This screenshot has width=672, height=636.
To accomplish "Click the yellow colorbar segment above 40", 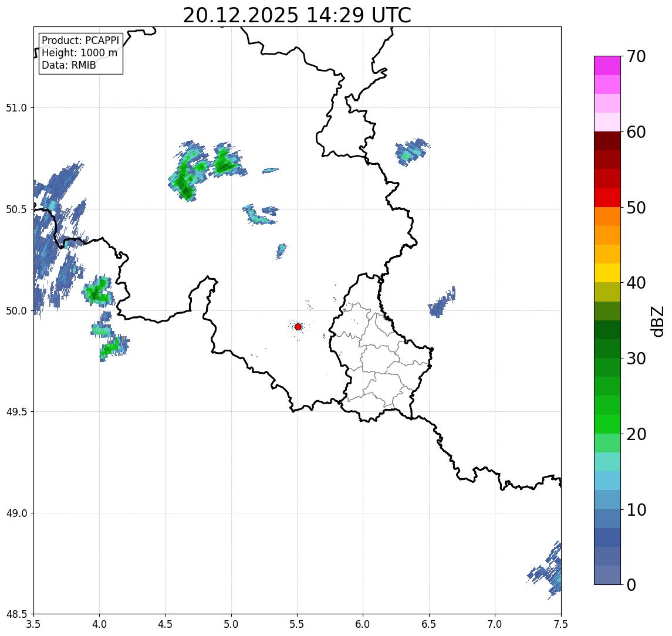I will [607, 273].
